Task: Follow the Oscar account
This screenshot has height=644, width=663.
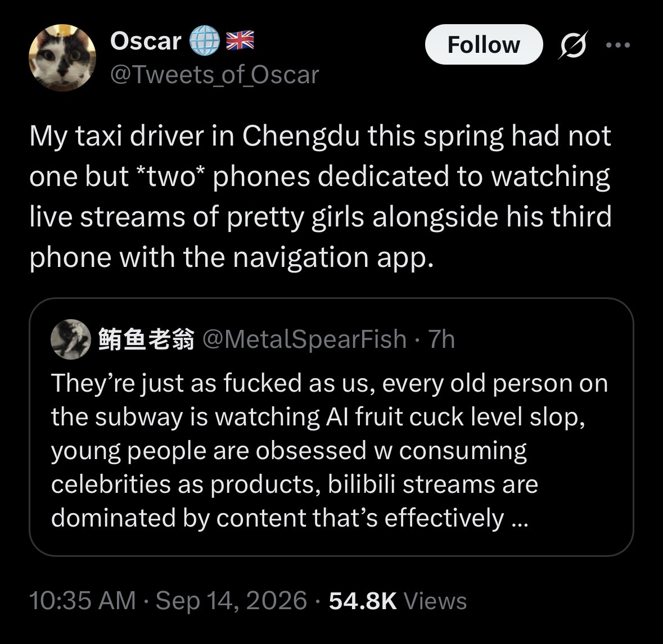Action: (x=484, y=44)
